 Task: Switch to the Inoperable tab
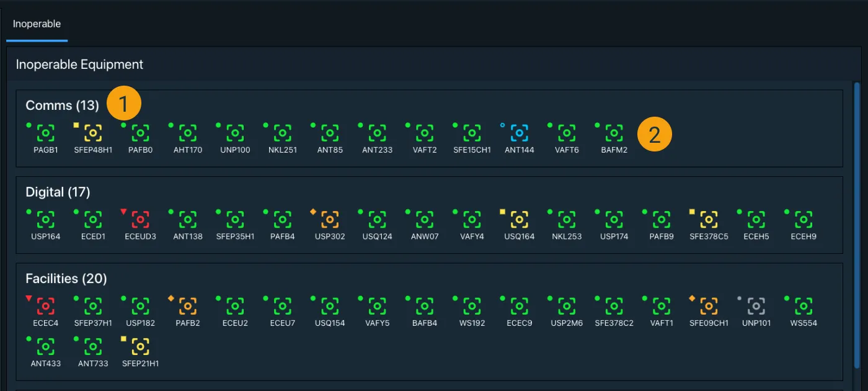[x=37, y=24]
